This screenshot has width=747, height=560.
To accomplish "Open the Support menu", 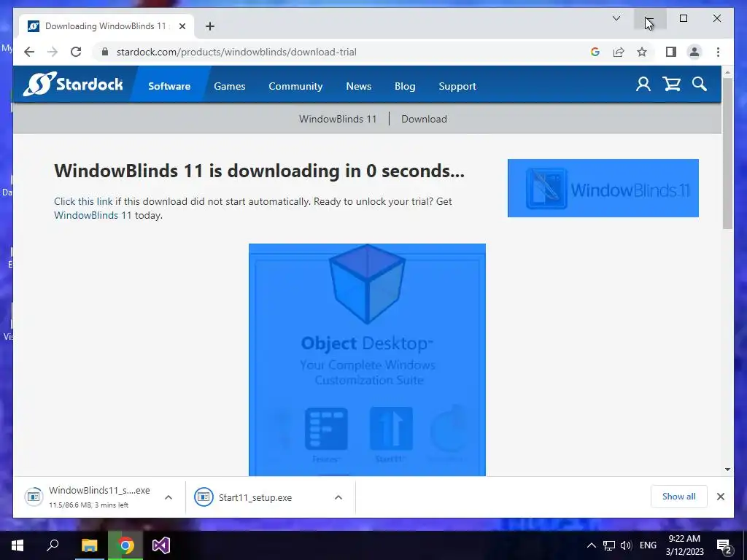I will (457, 86).
